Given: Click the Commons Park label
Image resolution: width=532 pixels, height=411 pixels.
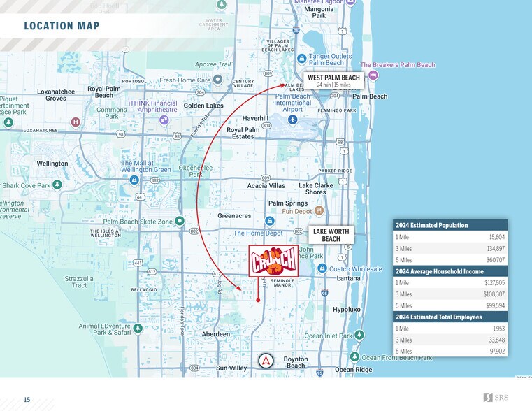Looking at the screenshot, I should 112,113.
